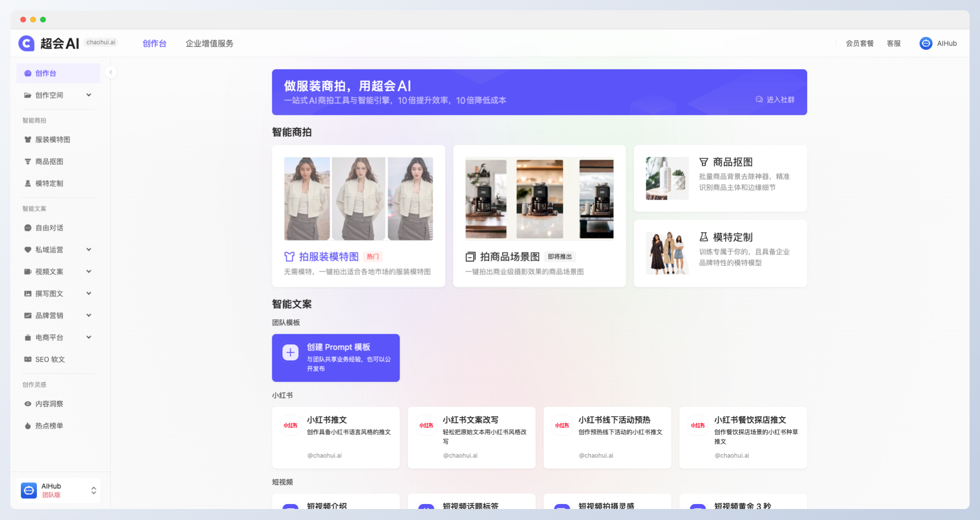Click the 进入社群 link in the banner
The width and height of the screenshot is (980, 520).
click(775, 100)
